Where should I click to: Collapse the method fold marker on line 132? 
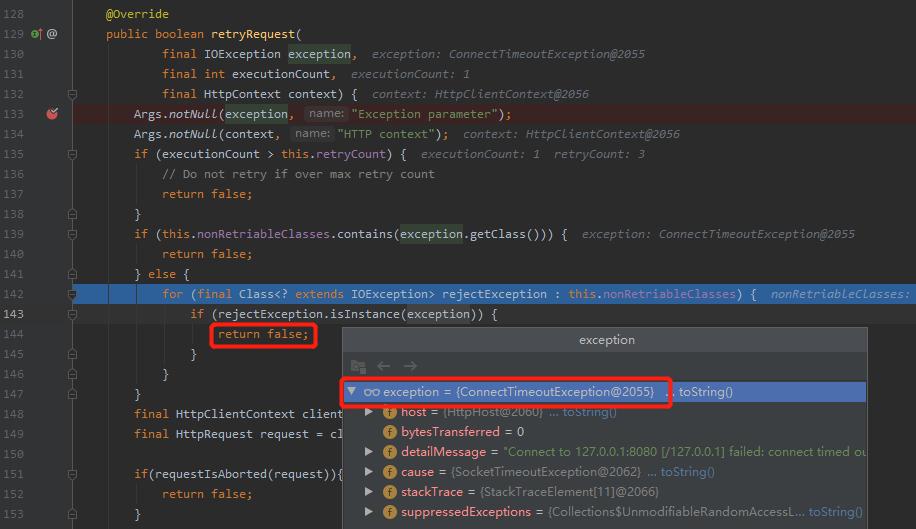click(72, 94)
